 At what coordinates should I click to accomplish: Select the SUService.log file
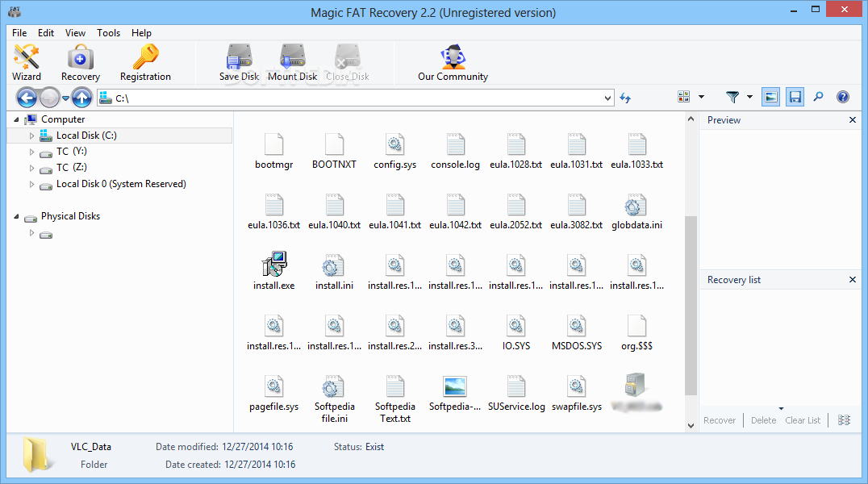click(x=516, y=393)
